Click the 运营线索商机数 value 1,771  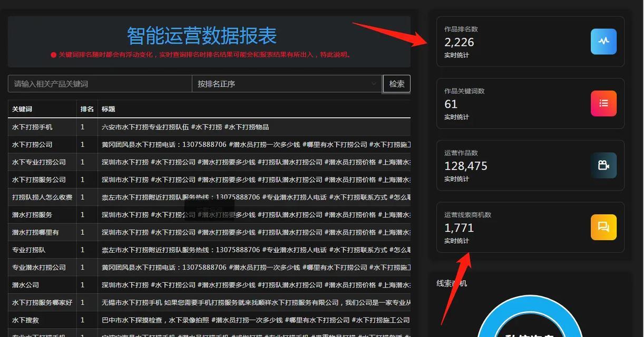459,228
